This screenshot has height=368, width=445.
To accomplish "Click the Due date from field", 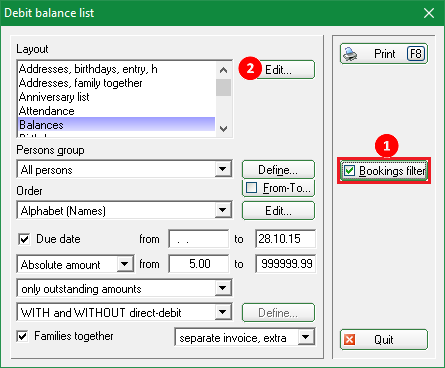I will point(199,239).
